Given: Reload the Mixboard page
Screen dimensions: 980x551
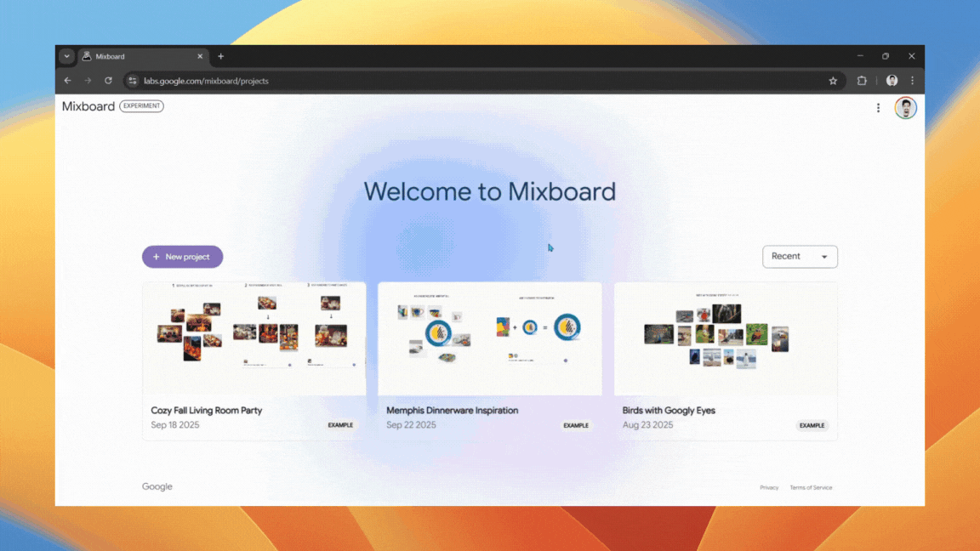Looking at the screenshot, I should (108, 81).
